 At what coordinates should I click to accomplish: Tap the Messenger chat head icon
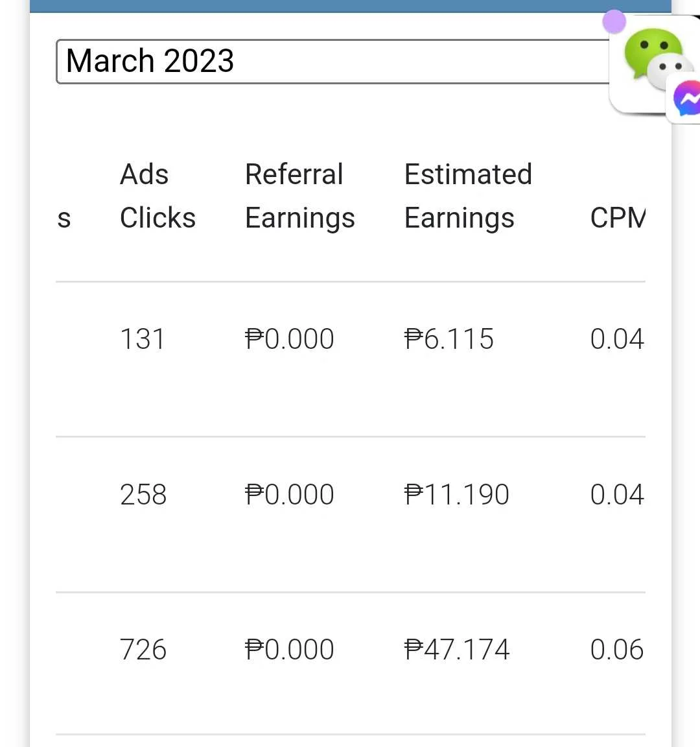tap(686, 99)
